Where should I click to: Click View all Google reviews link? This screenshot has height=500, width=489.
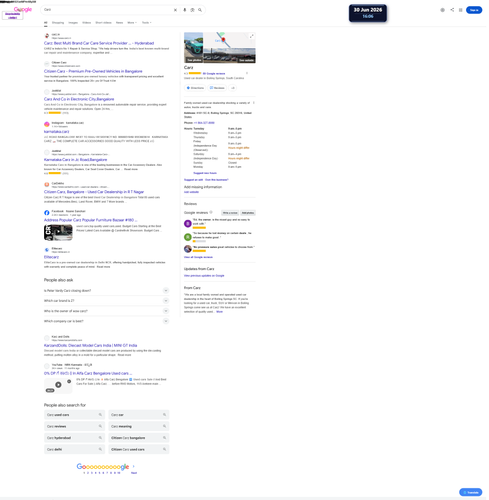tap(198, 257)
